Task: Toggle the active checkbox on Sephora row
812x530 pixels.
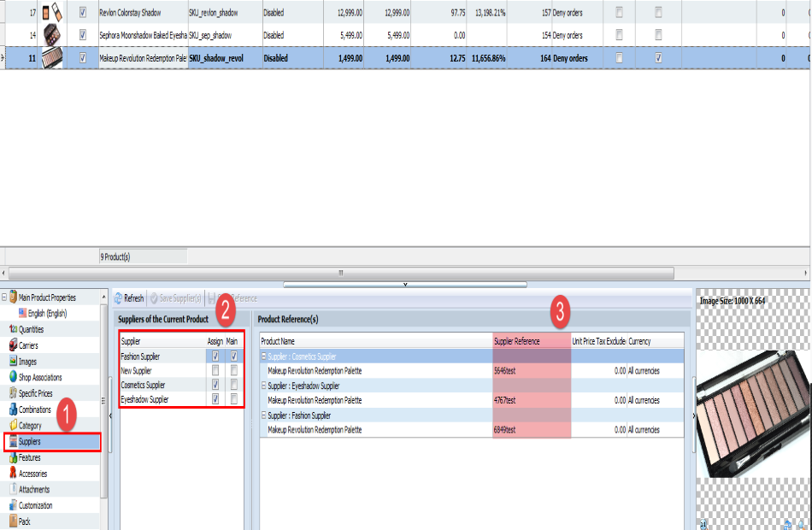Action: click(83, 35)
